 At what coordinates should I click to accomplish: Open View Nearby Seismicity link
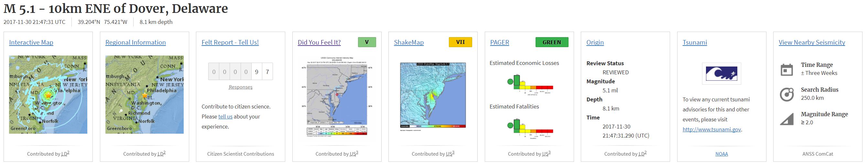click(x=812, y=42)
